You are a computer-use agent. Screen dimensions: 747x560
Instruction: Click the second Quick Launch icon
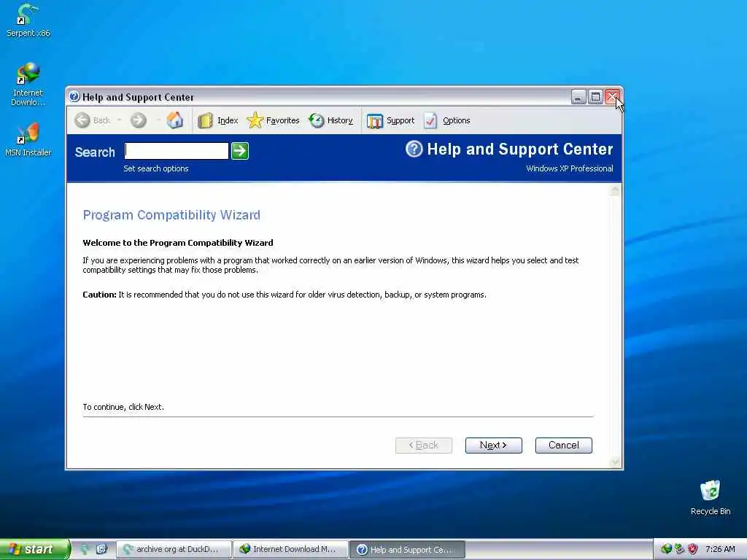[101, 549]
